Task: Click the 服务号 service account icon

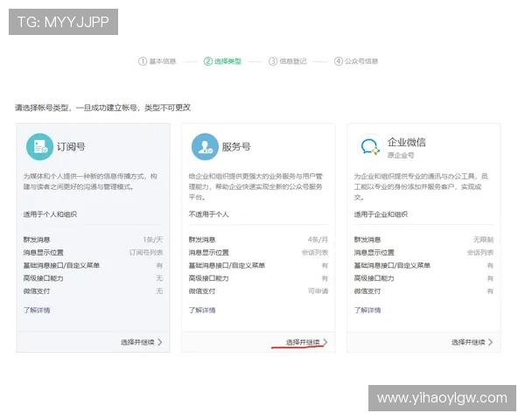Action: coord(205,147)
